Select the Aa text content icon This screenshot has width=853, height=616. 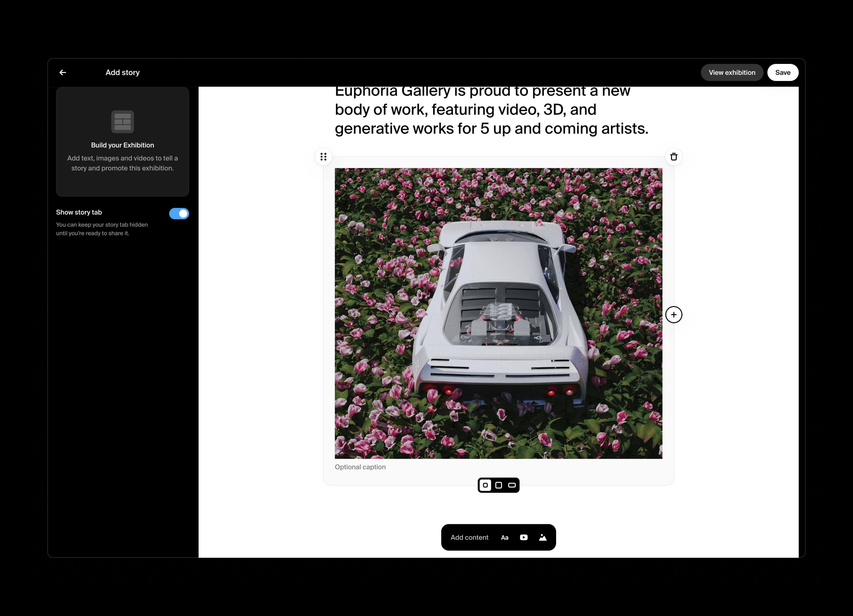[x=505, y=537]
